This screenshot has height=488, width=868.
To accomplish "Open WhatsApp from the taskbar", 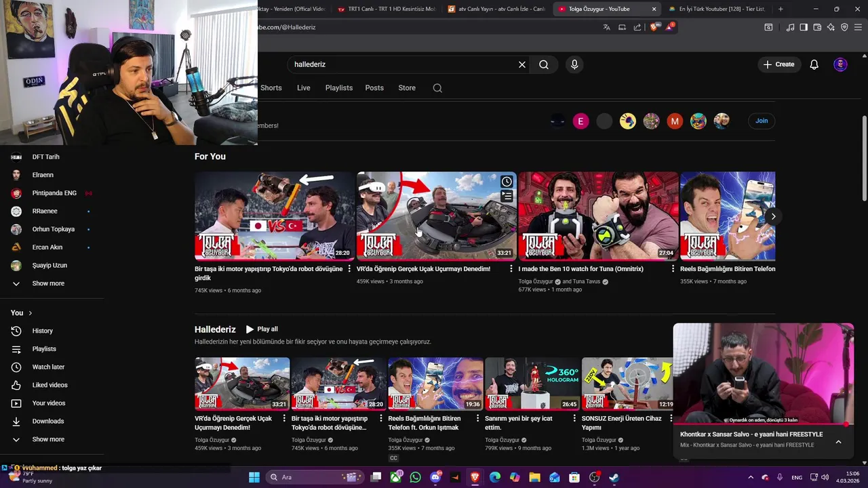I will [416, 477].
